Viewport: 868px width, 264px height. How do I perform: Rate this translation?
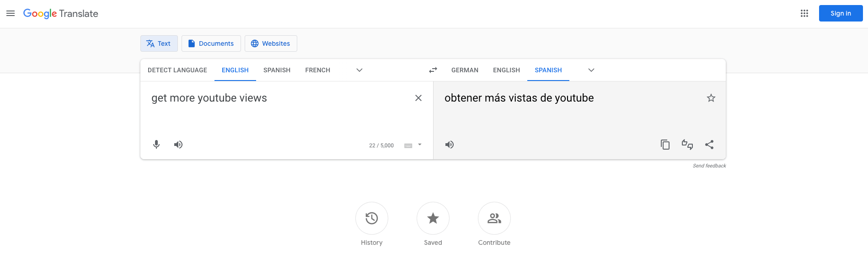687,145
